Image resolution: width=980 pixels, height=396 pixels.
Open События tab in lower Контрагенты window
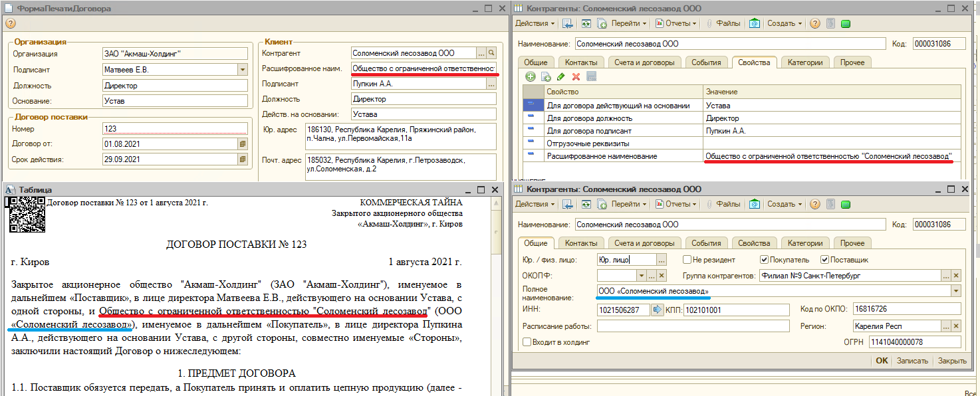click(x=705, y=243)
